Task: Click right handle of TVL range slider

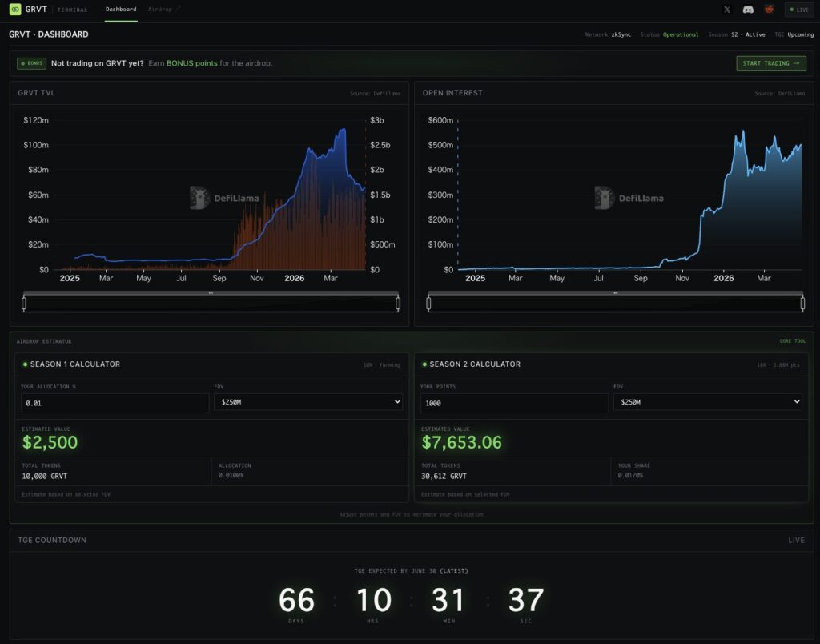Action: coord(398,304)
